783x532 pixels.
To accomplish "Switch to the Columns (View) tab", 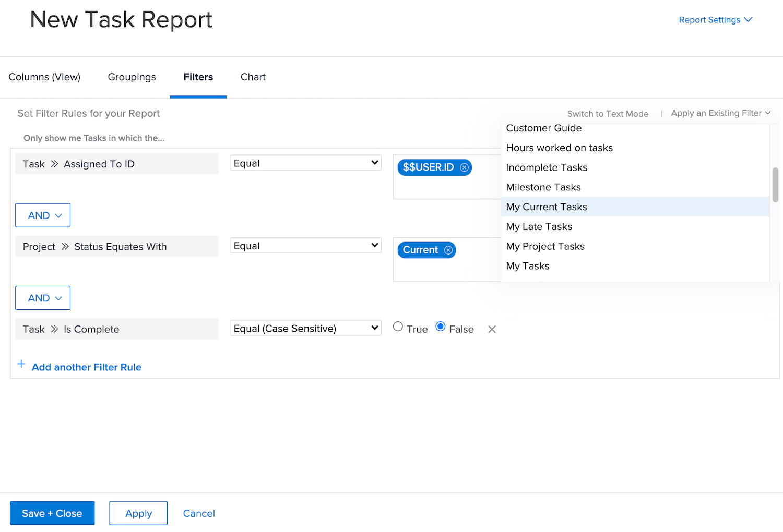I will click(x=44, y=77).
